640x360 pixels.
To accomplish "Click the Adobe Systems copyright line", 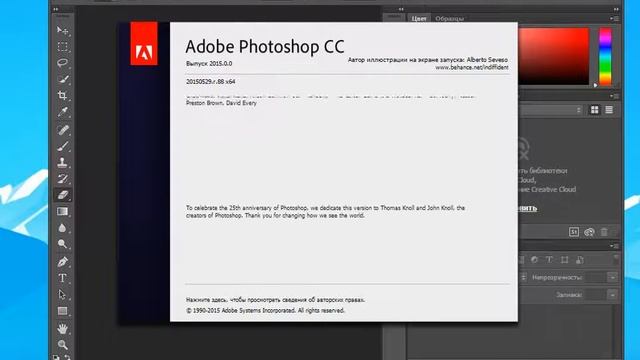I will [x=265, y=310].
